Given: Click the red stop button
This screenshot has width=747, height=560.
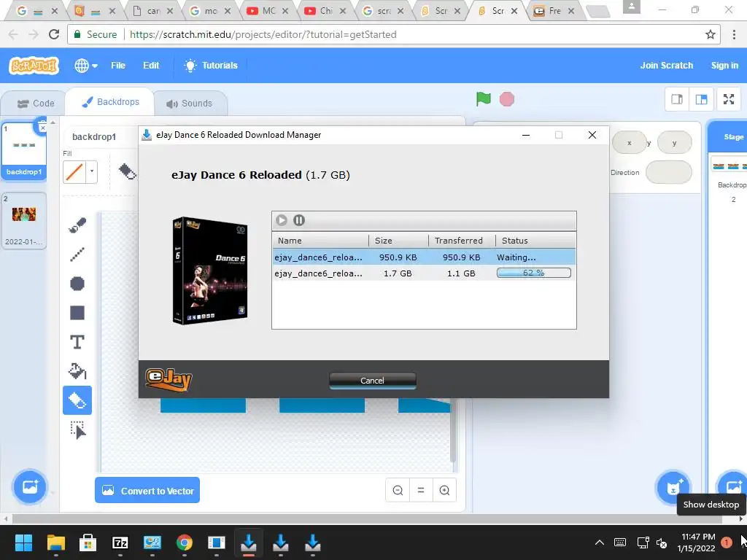Looking at the screenshot, I should [x=507, y=99].
